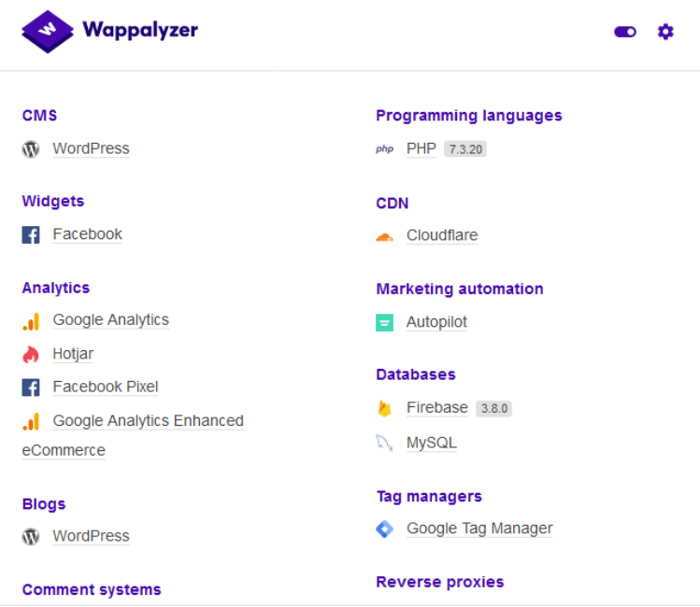The width and height of the screenshot is (700, 607).
Task: Click the Google Tag Manager diamond icon
Action: click(384, 529)
